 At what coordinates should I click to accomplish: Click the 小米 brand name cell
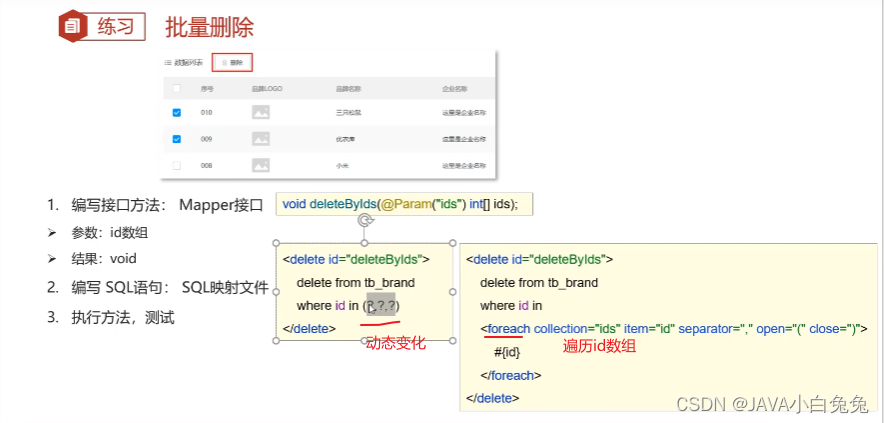(342, 165)
